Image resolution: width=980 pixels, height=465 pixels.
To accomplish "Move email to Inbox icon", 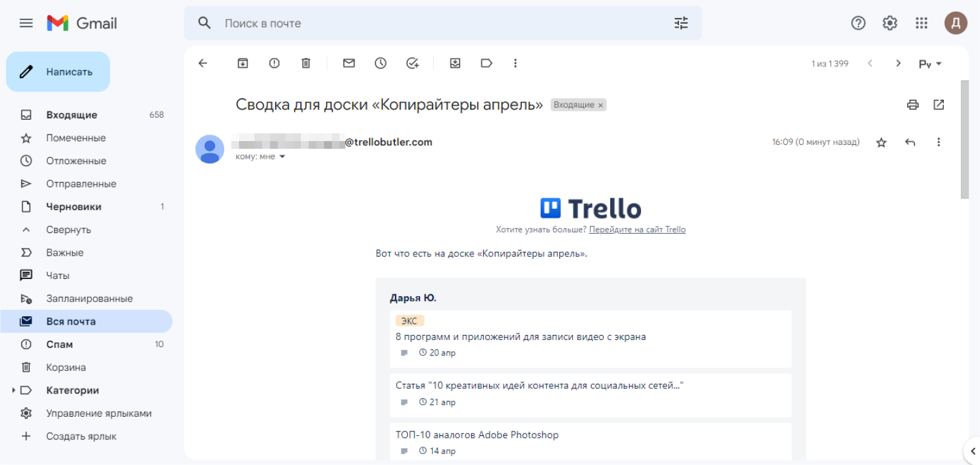I will [x=455, y=63].
